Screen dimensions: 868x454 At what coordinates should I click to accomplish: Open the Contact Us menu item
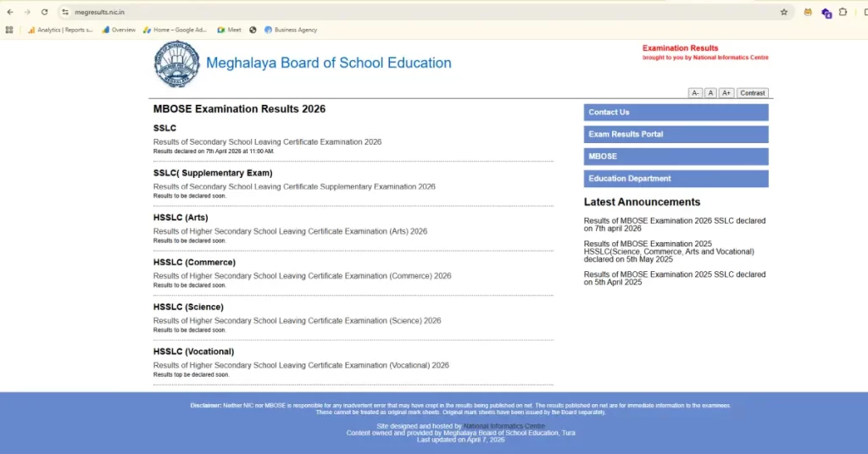(676, 113)
